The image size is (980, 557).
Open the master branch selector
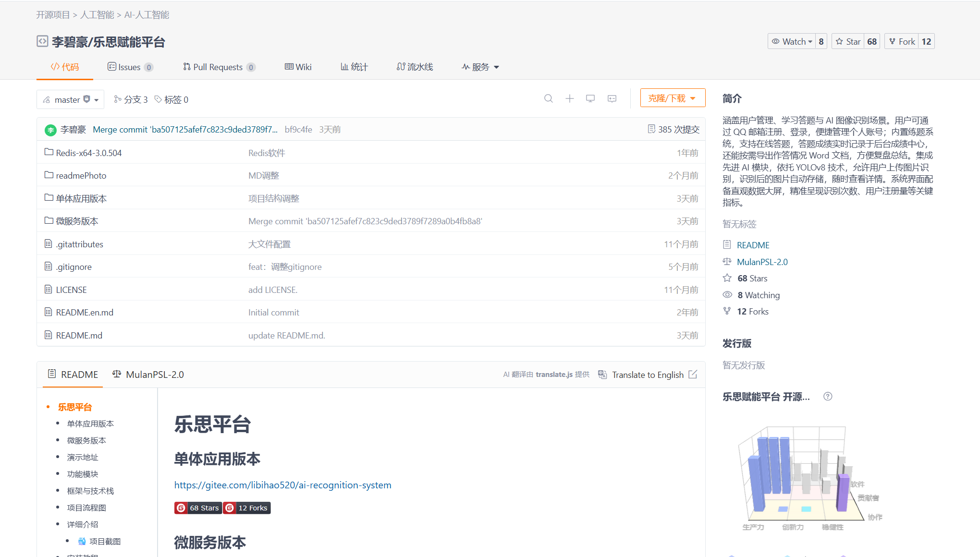pyautogui.click(x=70, y=99)
